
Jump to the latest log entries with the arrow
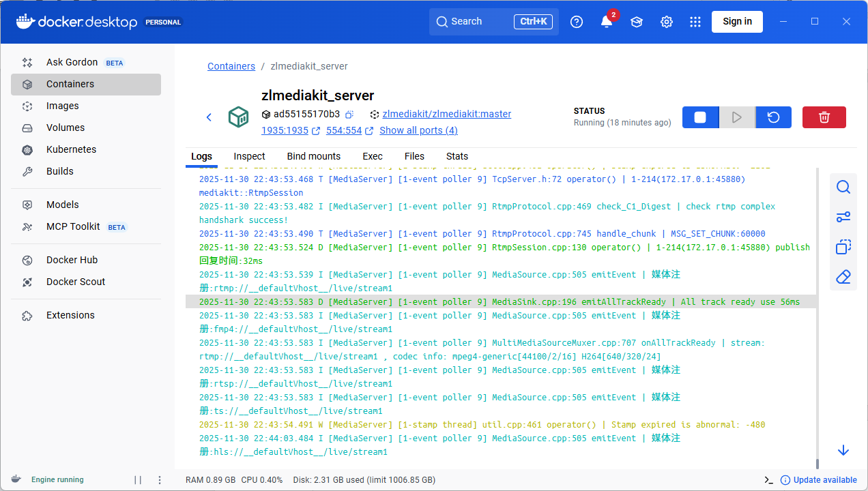pyautogui.click(x=843, y=450)
